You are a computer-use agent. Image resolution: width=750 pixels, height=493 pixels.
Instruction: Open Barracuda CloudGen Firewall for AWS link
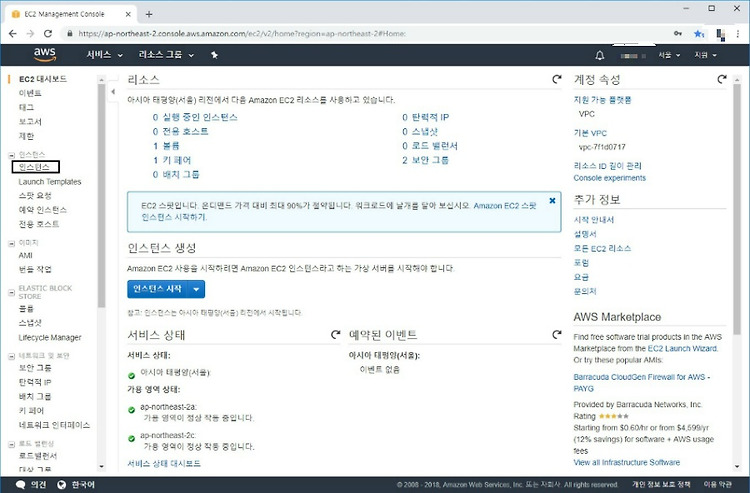click(x=641, y=383)
